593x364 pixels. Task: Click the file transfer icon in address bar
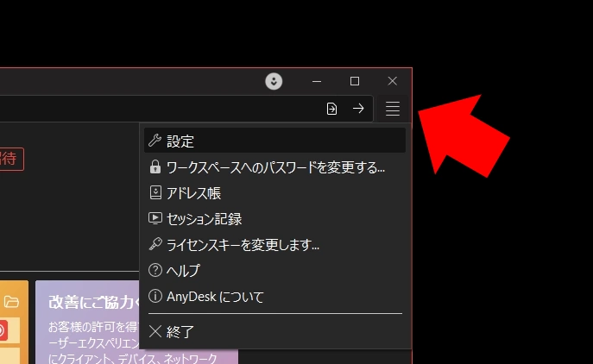tap(331, 109)
